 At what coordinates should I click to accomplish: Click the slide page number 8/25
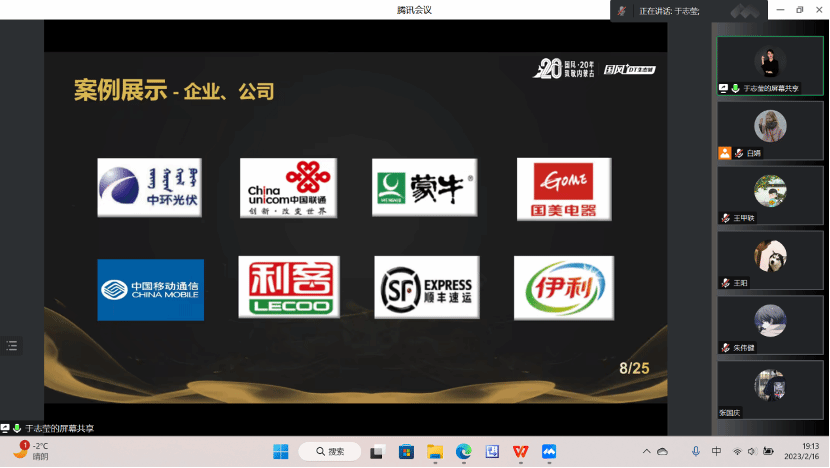pyautogui.click(x=634, y=368)
